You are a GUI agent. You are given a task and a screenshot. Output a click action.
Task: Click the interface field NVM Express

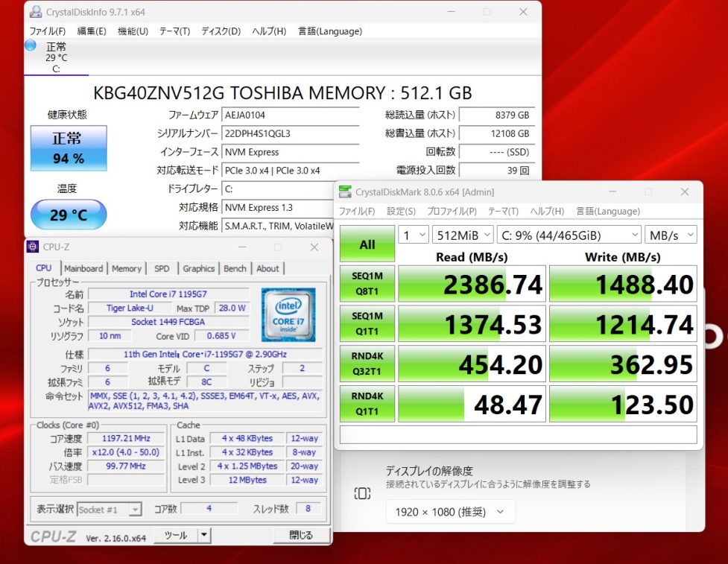point(290,152)
